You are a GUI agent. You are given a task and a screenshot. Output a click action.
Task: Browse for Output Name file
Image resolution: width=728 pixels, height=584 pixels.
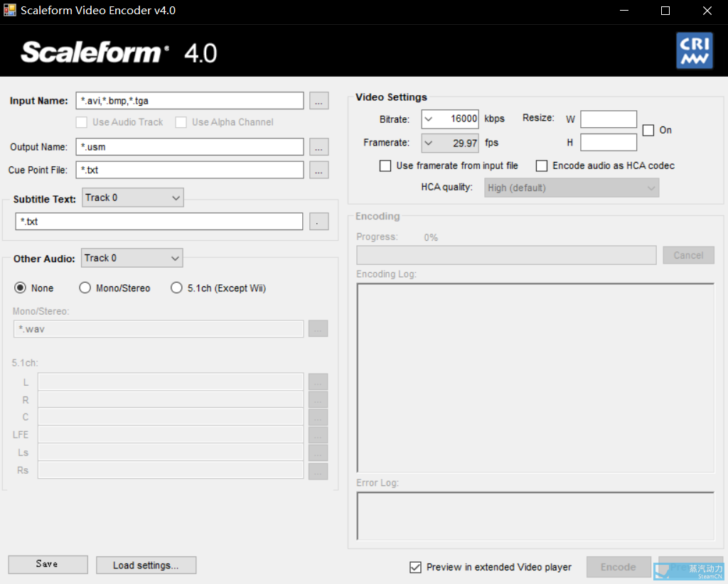click(318, 147)
